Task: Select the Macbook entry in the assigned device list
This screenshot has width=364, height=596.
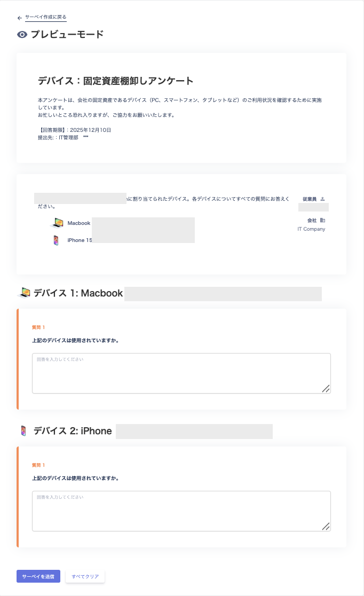Action: click(x=79, y=223)
